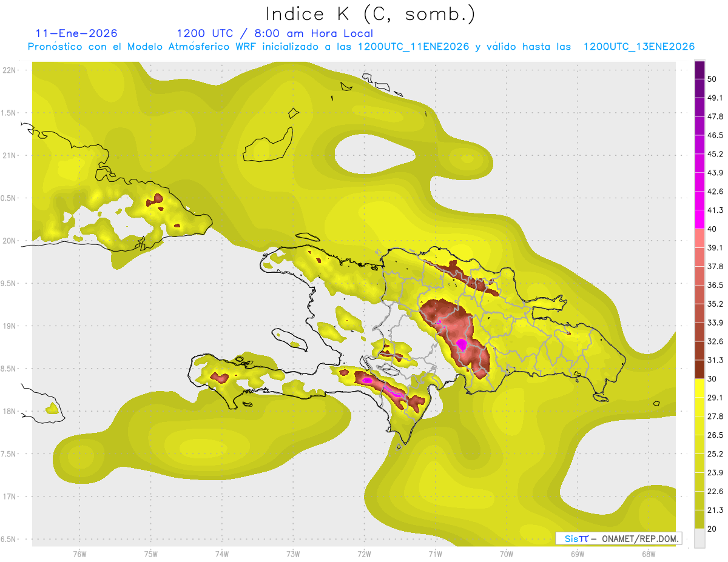
Task: Click the legend value "20"
Action: 712,529
